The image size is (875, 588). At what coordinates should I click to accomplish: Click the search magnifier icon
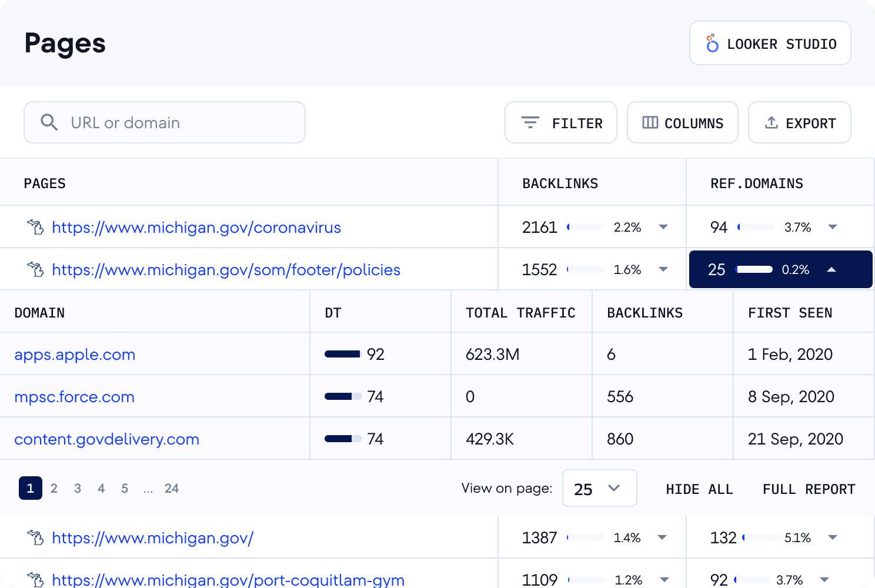click(x=49, y=122)
